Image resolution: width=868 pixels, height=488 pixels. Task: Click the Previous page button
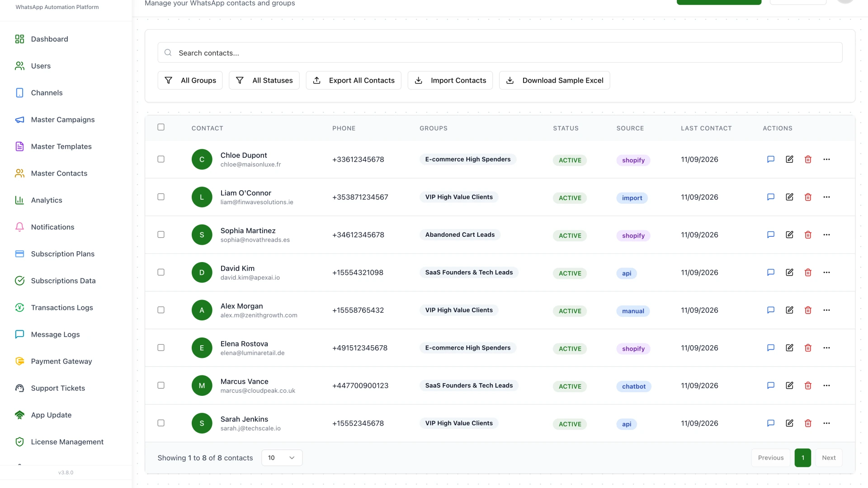pyautogui.click(x=771, y=458)
